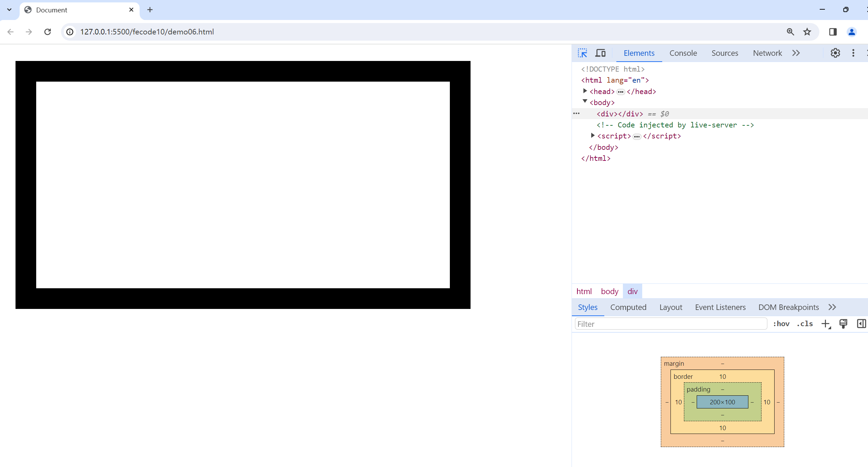868x467 pixels.
Task: Select div in the breadcrumb bar
Action: point(633,291)
